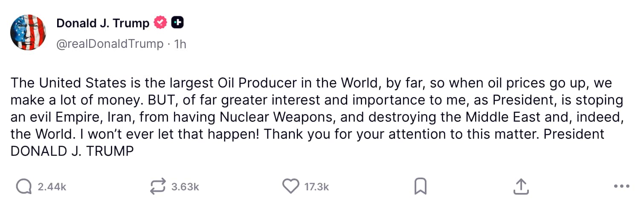The image size is (644, 210).
Task: Click the display name Donald J. Trump
Action: pos(103,23)
